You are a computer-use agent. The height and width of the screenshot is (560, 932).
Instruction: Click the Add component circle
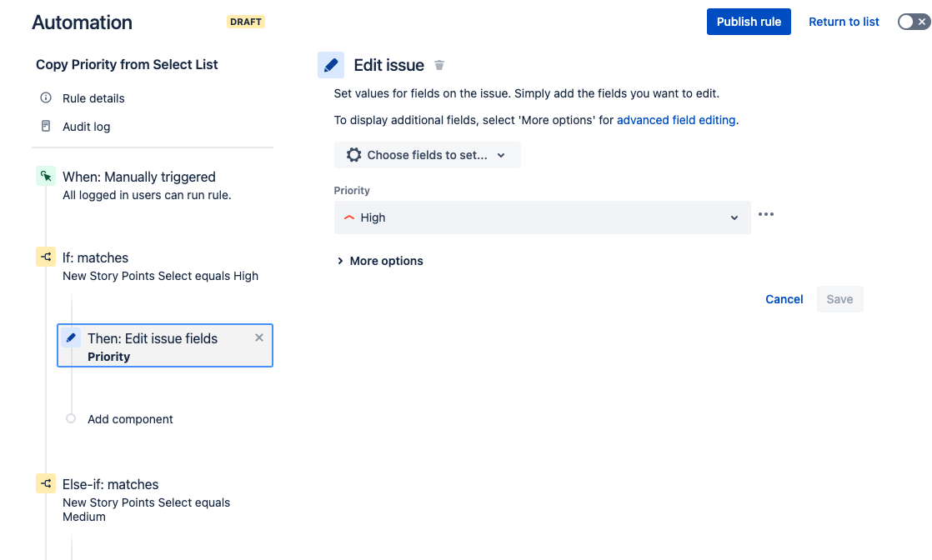71,419
